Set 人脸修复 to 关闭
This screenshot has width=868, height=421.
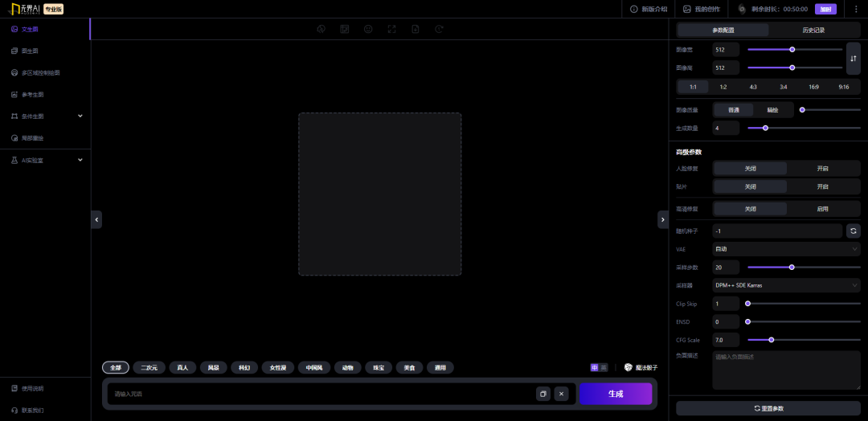[x=750, y=169]
